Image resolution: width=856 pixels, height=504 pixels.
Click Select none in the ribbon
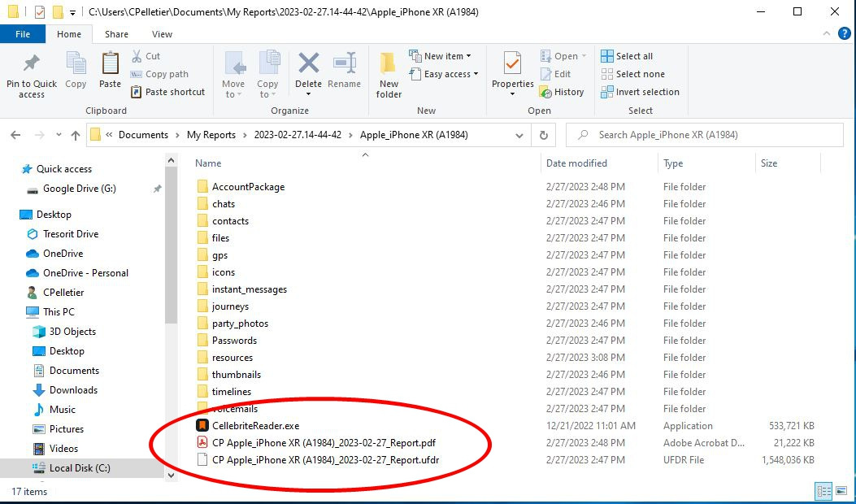point(632,74)
